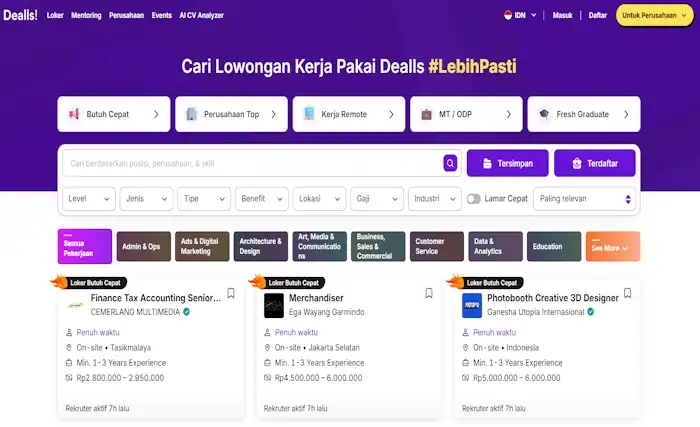Click verified badge next to CEMERLANG MULTIMEDIA
The height and width of the screenshot is (427, 700).
click(187, 312)
